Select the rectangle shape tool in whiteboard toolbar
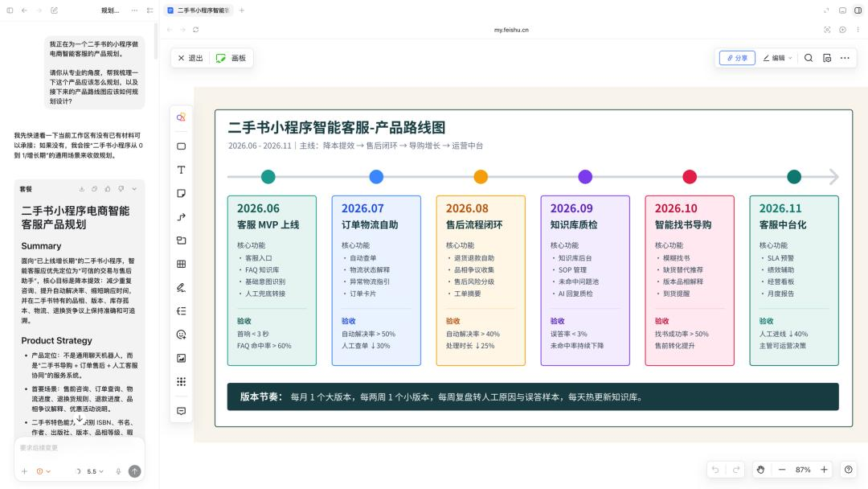868x489 pixels. pyautogui.click(x=181, y=146)
